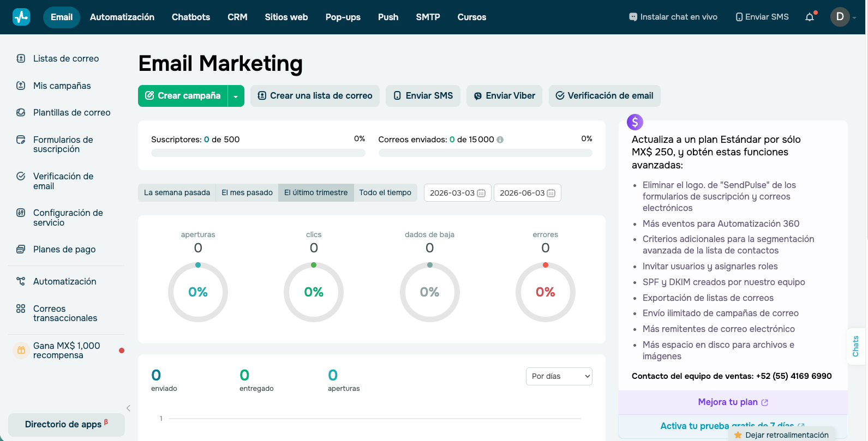The width and height of the screenshot is (868, 441).
Task: Open calendar icon for 2026-03-03 date
Action: point(481,193)
